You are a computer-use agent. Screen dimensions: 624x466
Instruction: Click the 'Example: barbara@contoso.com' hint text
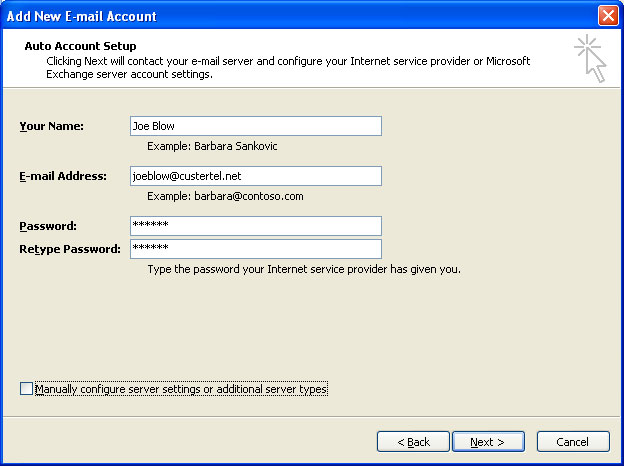point(225,196)
